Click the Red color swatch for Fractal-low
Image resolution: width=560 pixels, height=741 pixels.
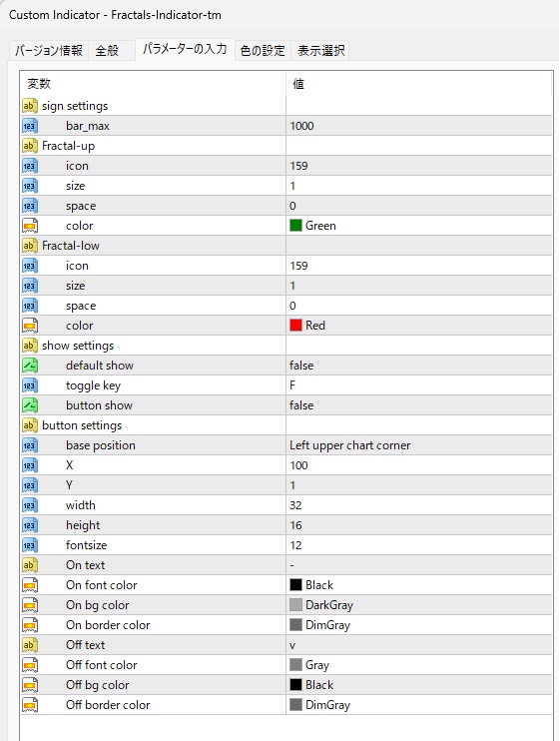[295, 326]
